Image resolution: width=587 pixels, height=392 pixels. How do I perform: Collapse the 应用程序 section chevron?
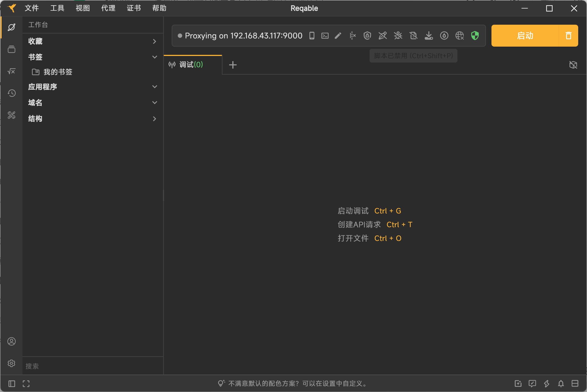tap(155, 87)
